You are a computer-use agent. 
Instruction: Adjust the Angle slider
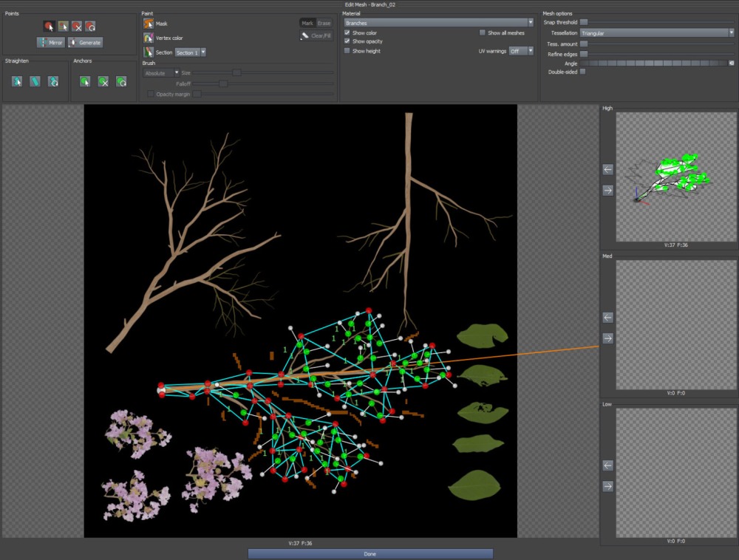(x=657, y=63)
